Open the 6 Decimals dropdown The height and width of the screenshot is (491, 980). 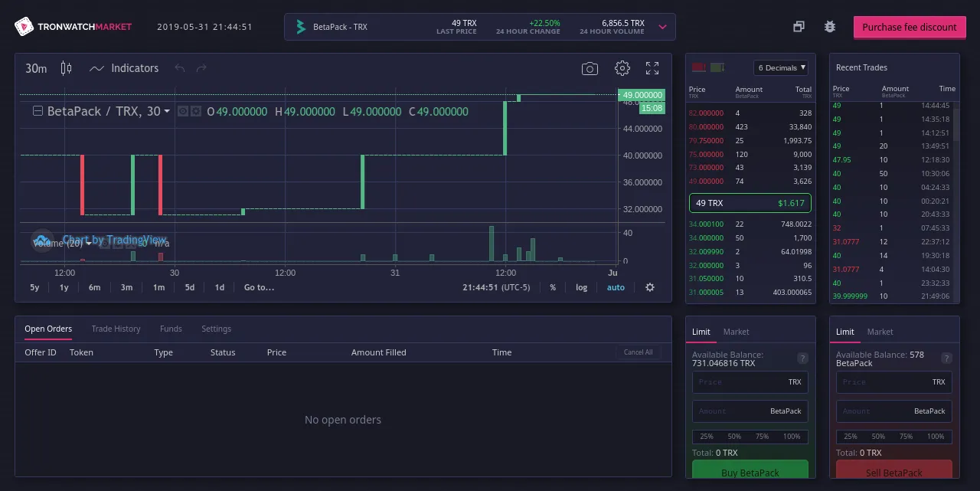[x=781, y=67]
